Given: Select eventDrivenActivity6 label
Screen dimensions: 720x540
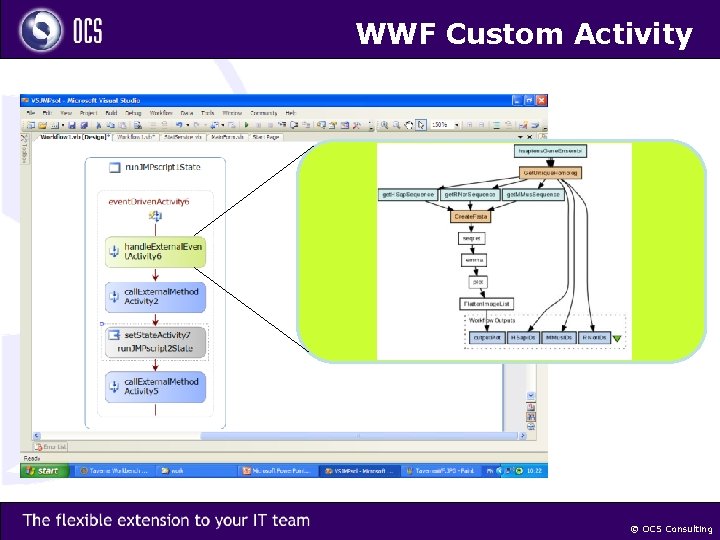Looking at the screenshot, I should pyautogui.click(x=149, y=202).
